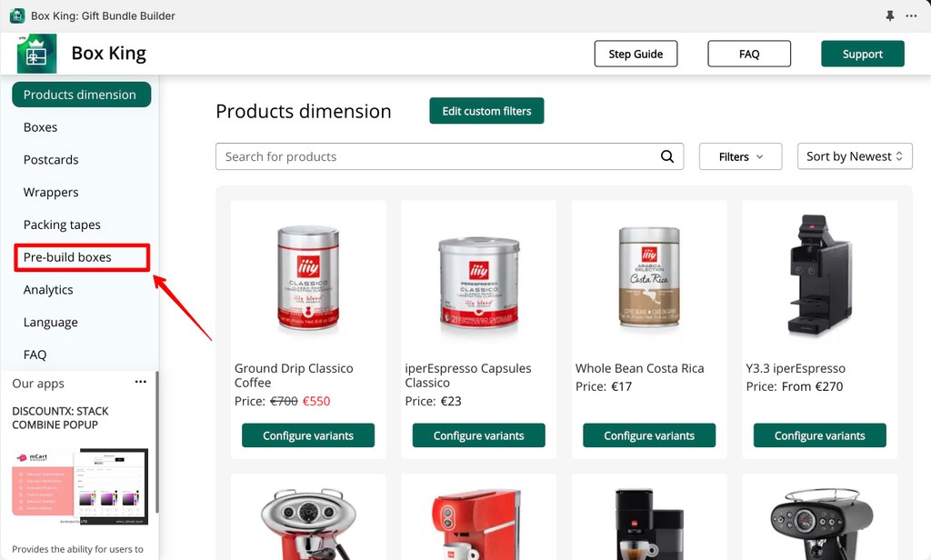The width and height of the screenshot is (931, 560).
Task: Configure variants for Y3.3 iperEspresso
Action: pos(819,435)
